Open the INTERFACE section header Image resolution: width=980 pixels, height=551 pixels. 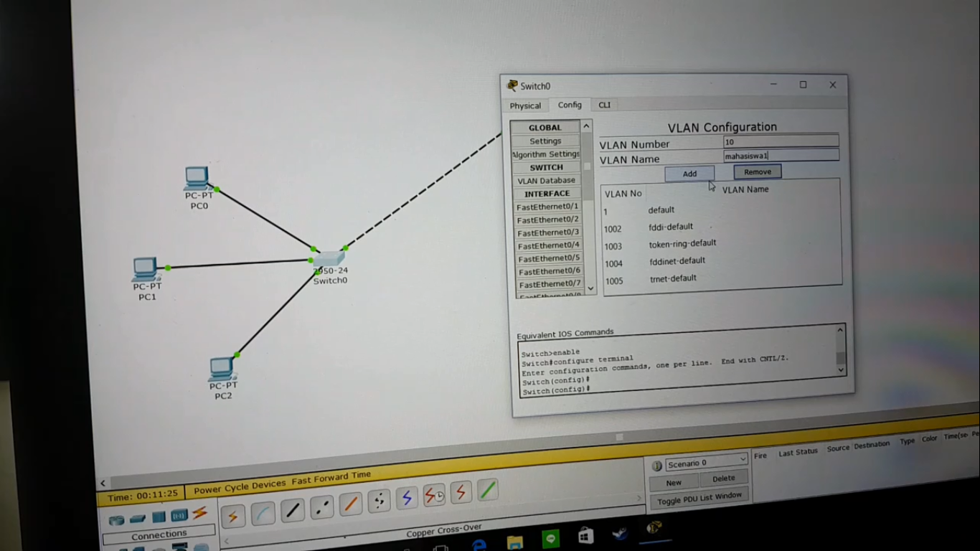point(547,194)
